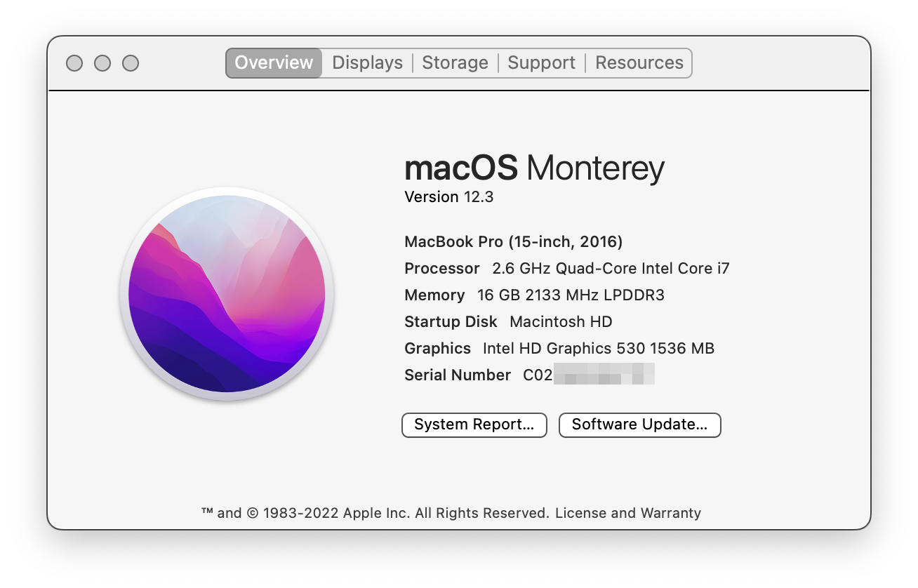Click the macOS Monterey title
Image resolution: width=918 pixels, height=588 pixels.
tap(534, 168)
